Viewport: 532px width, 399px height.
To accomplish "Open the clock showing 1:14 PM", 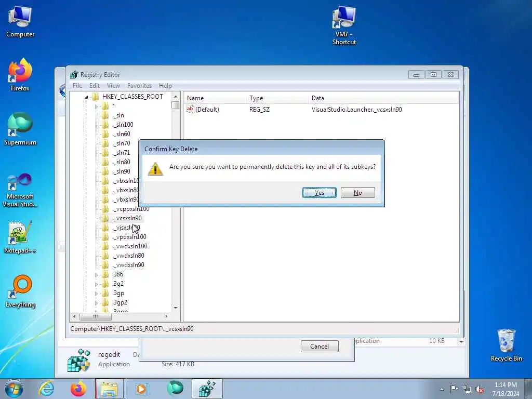I will (506, 389).
